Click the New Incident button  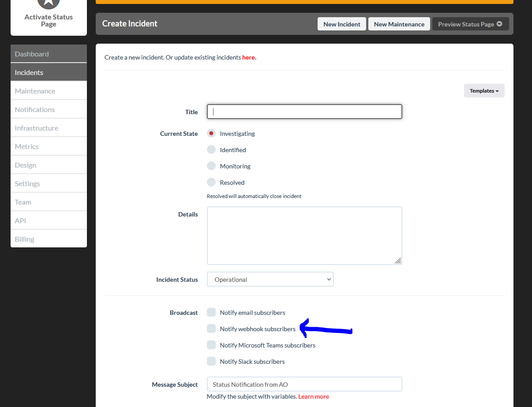(342, 24)
